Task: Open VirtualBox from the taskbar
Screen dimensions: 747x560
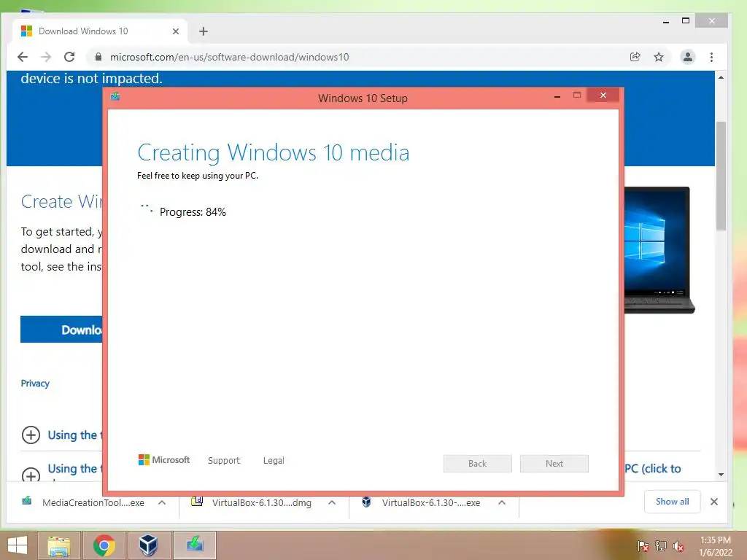Action: [148, 545]
